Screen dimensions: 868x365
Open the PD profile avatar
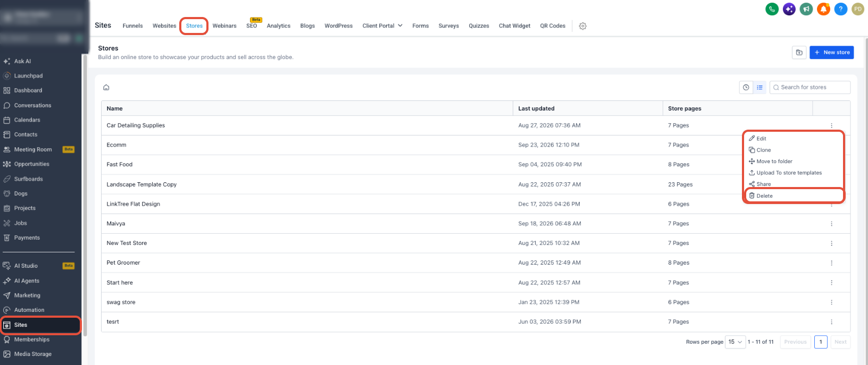point(858,9)
